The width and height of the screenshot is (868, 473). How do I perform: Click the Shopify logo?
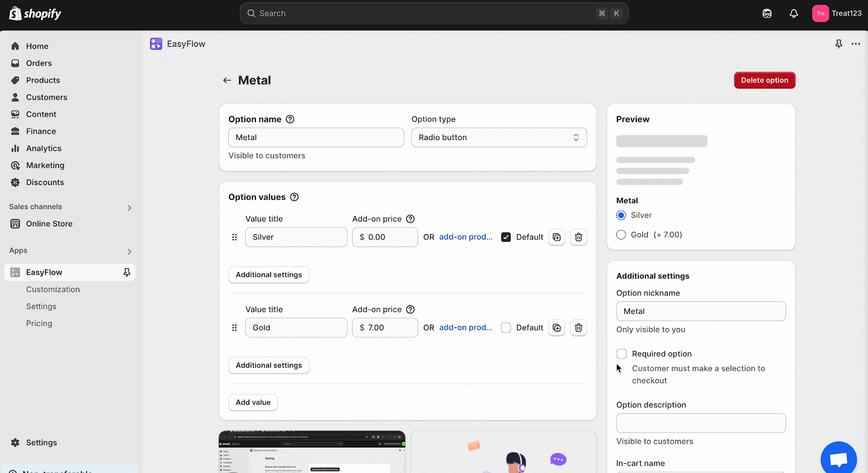35,14
